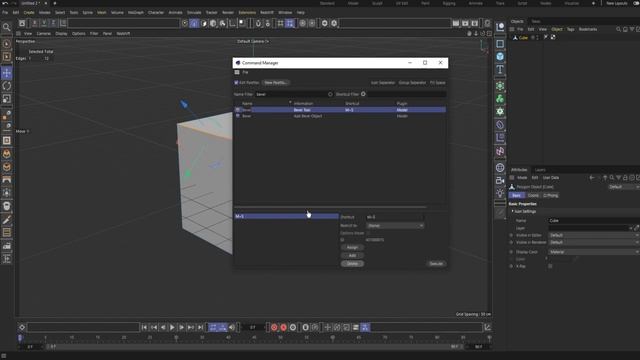This screenshot has width=640, height=360.
Task: Click the Text spline T icon
Action: (x=500, y=69)
